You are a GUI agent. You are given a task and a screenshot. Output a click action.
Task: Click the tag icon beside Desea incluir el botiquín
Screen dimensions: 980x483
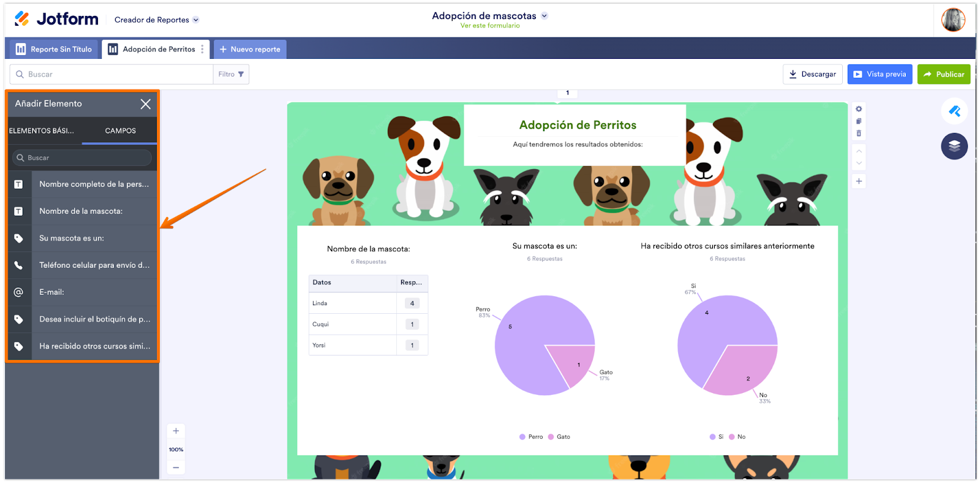(19, 319)
